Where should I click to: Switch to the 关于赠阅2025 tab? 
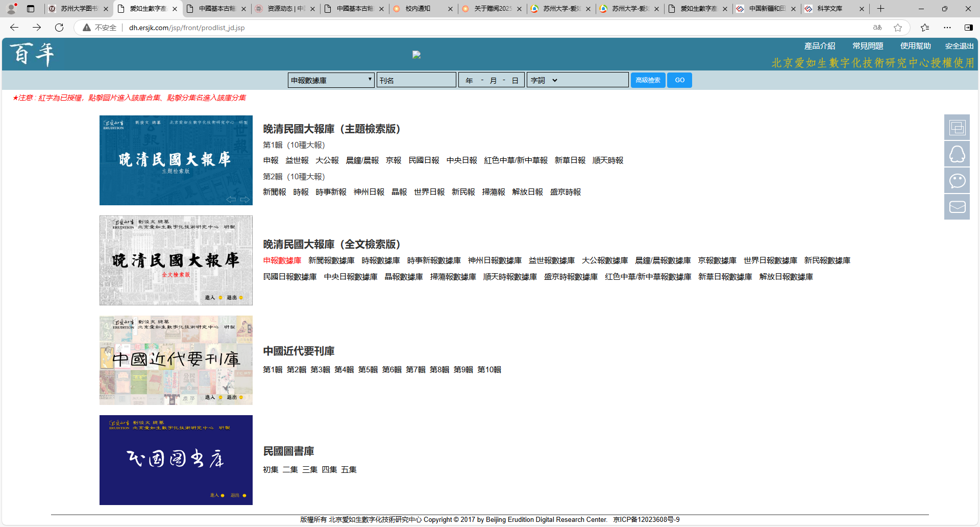493,9
